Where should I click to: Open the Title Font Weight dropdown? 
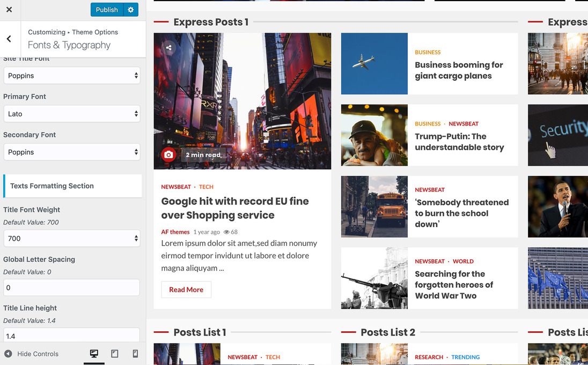coord(72,239)
